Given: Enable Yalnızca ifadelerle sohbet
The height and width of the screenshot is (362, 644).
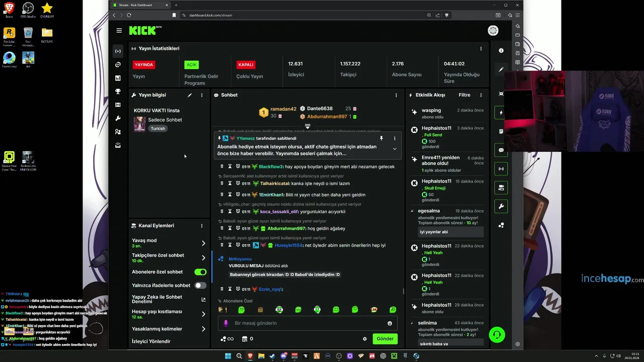Looking at the screenshot, I should (200, 286).
